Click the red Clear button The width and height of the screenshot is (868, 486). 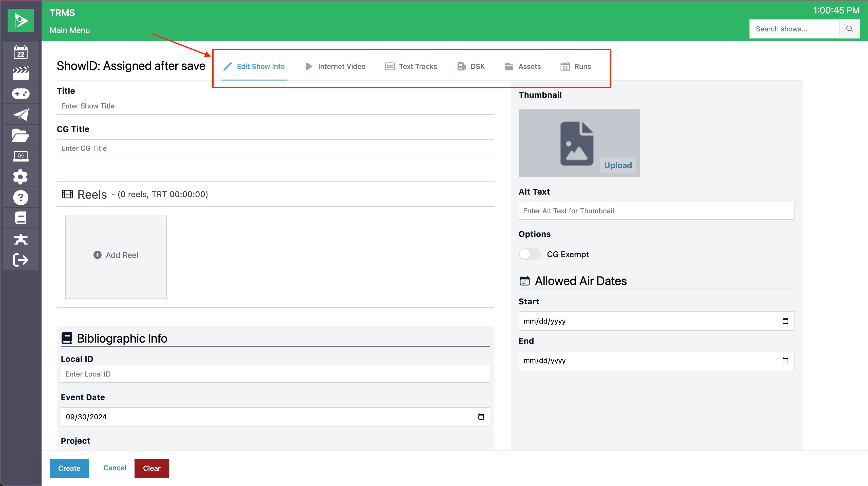tap(152, 468)
